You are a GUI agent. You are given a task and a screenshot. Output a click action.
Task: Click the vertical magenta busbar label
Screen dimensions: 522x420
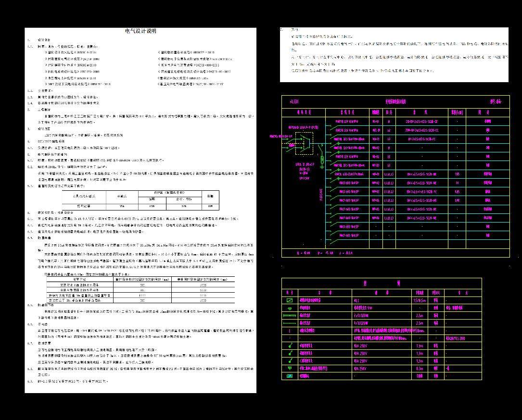(320, 194)
